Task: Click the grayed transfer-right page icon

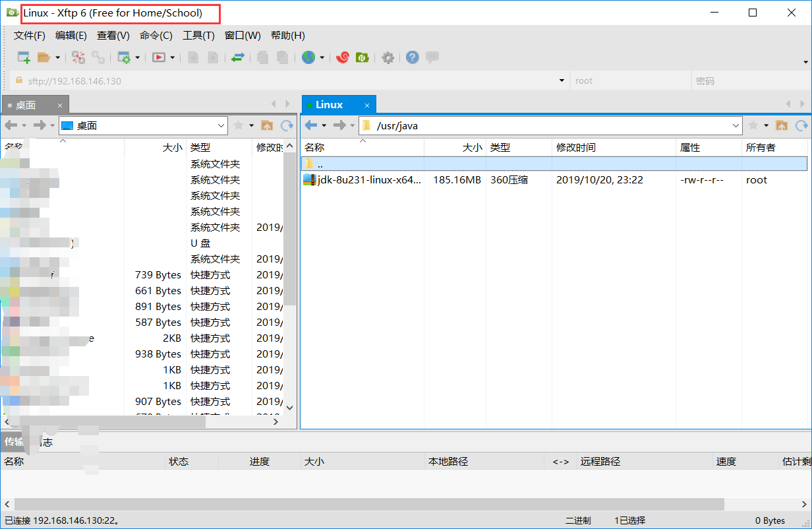Action: pos(213,57)
